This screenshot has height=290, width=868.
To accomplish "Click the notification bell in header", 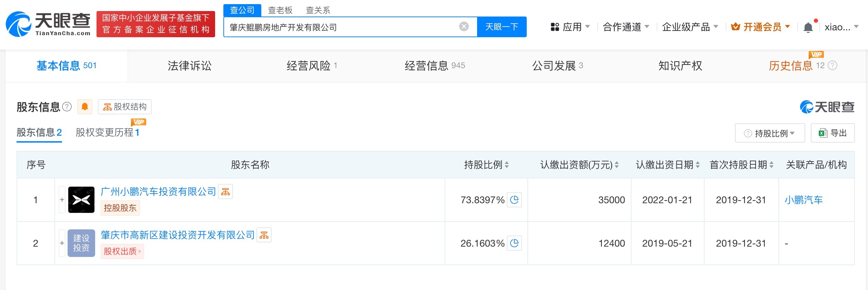I will pos(808,27).
